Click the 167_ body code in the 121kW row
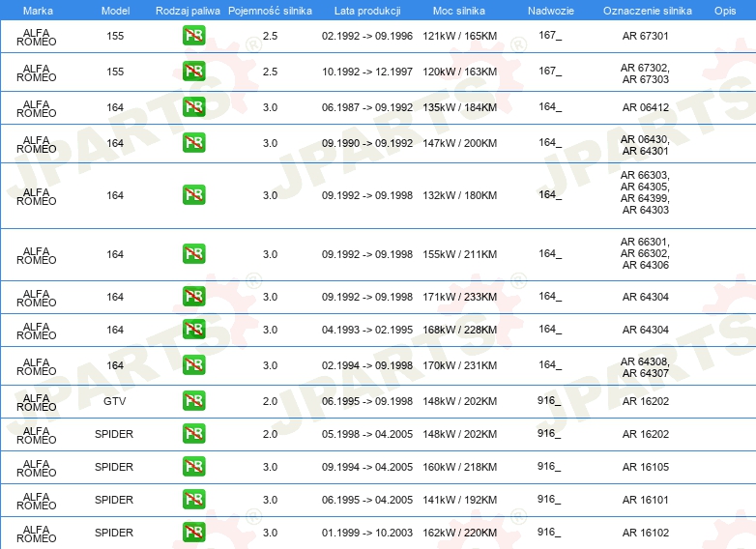Image resolution: width=756 pixels, height=549 pixels. (x=550, y=35)
